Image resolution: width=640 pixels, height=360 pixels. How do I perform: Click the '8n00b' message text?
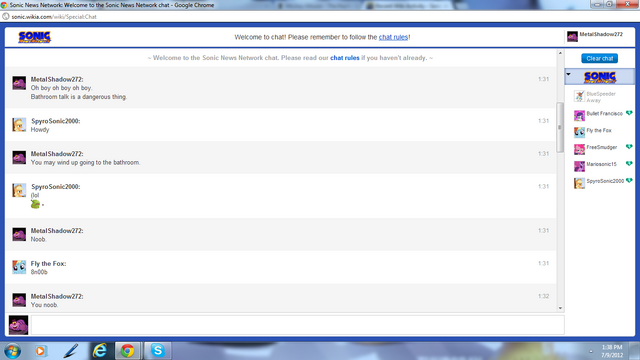(x=39, y=272)
